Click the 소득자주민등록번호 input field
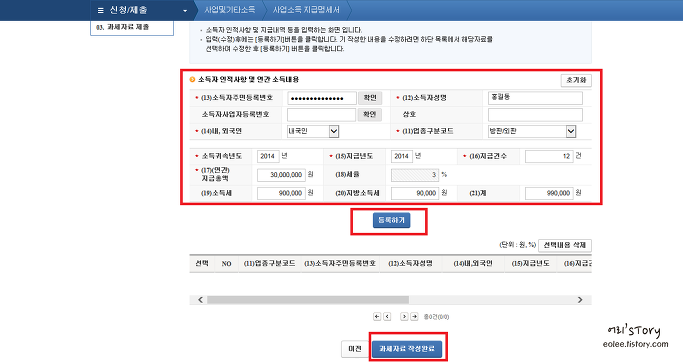Image resolution: width=683 pixels, height=362 pixels. click(x=321, y=98)
